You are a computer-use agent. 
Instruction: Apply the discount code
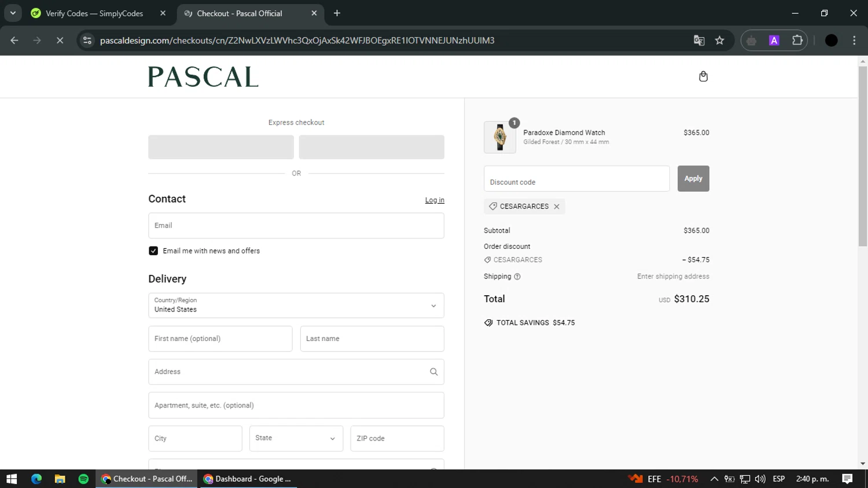click(x=693, y=178)
